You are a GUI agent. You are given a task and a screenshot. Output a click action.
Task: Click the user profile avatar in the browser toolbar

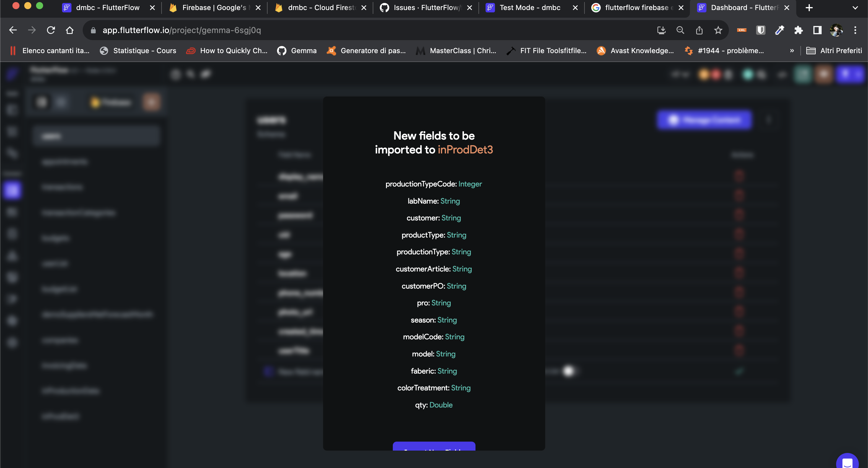[837, 30]
